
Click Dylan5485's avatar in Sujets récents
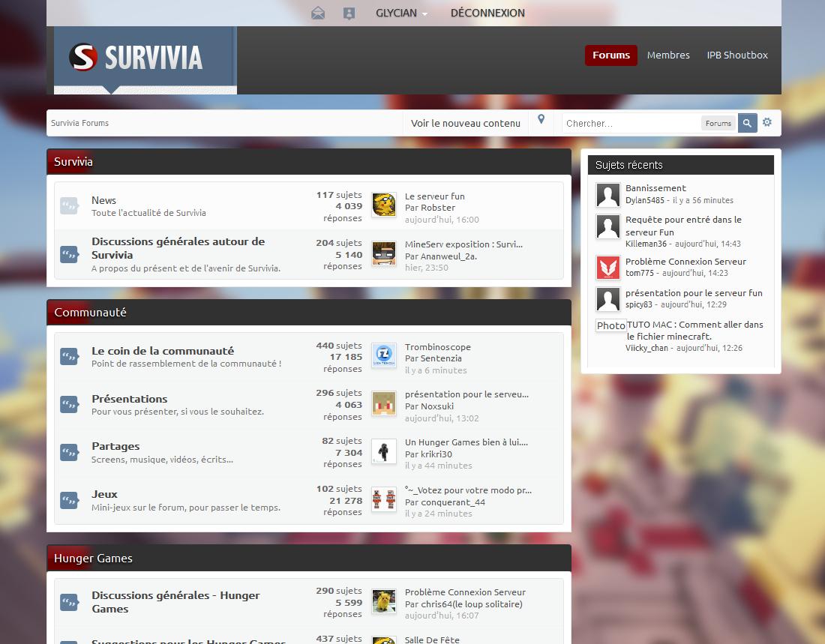coord(607,195)
